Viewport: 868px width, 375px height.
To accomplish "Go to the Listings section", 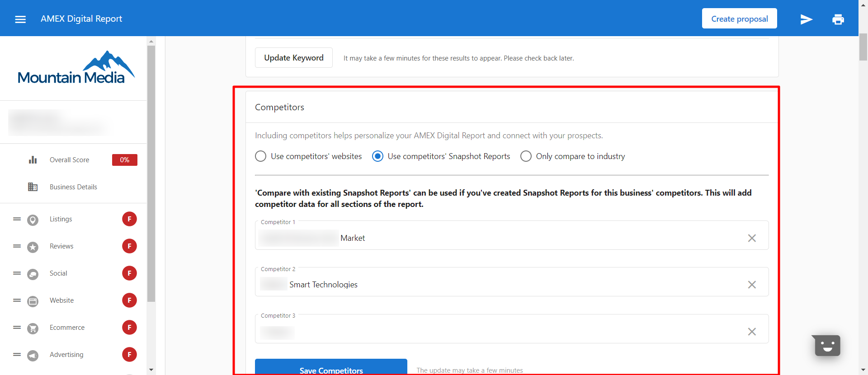I will pyautogui.click(x=61, y=219).
